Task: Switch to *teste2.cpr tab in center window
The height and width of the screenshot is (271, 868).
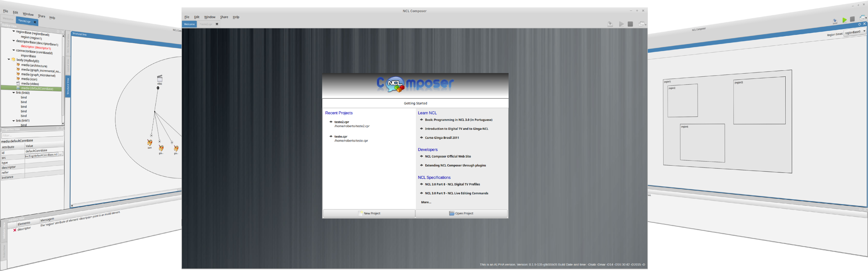Action: coord(206,24)
